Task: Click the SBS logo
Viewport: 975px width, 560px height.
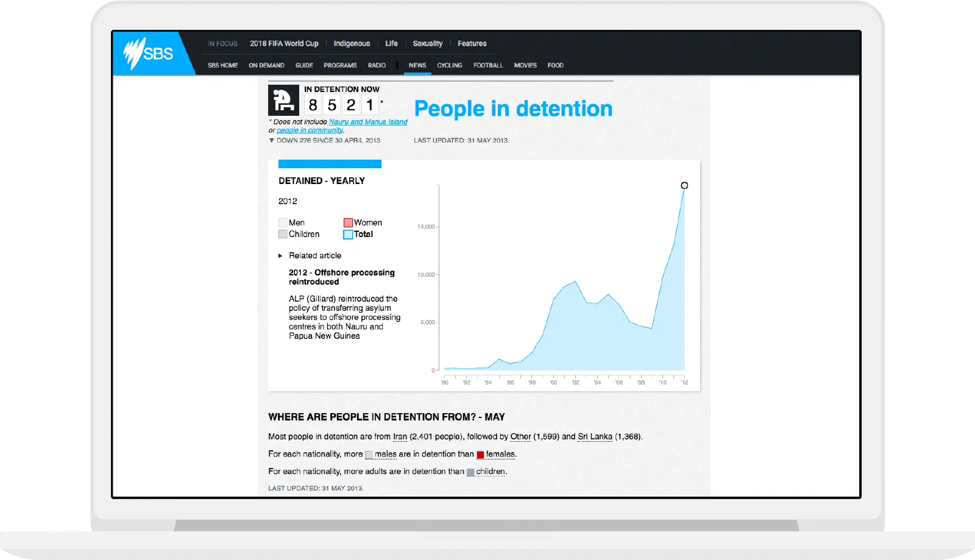Action: (149, 54)
